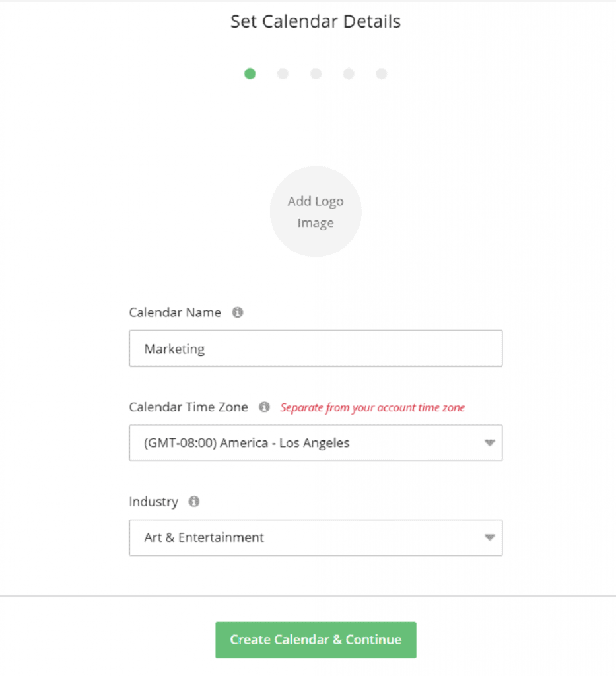Viewport: 616px width, 676px height.
Task: Click the Calendar Name label
Action: point(175,312)
